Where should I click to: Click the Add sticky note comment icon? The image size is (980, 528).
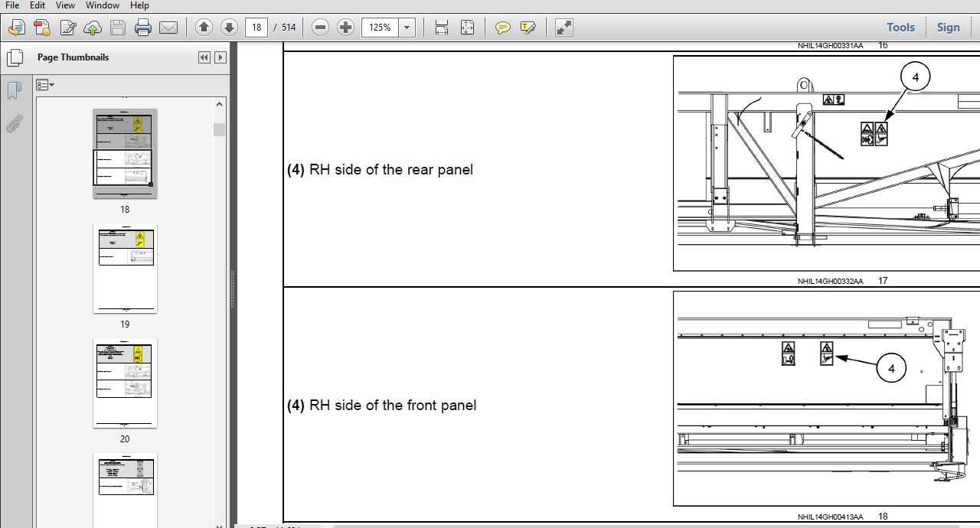point(502,28)
